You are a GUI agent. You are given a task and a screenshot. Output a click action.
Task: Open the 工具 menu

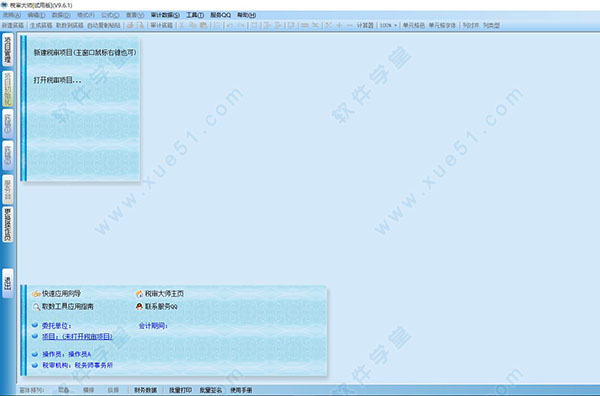point(195,15)
